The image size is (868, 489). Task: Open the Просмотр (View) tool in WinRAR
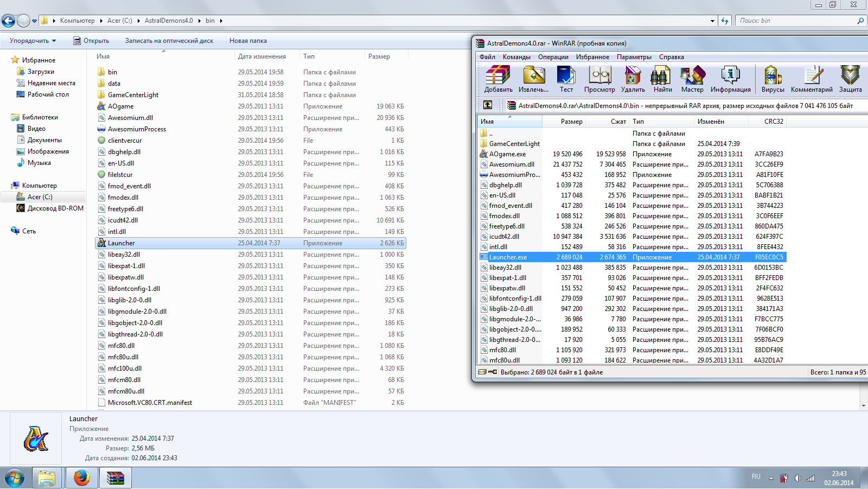pyautogui.click(x=599, y=79)
